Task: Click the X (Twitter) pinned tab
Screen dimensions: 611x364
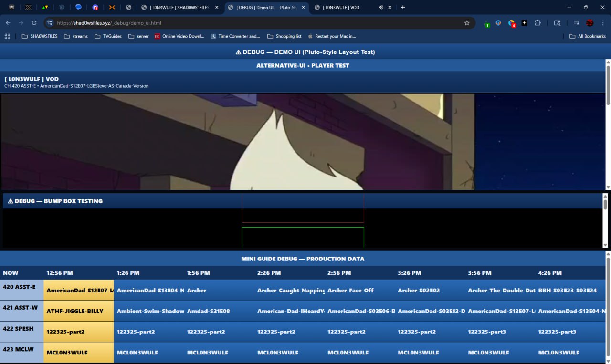Action: click(28, 8)
